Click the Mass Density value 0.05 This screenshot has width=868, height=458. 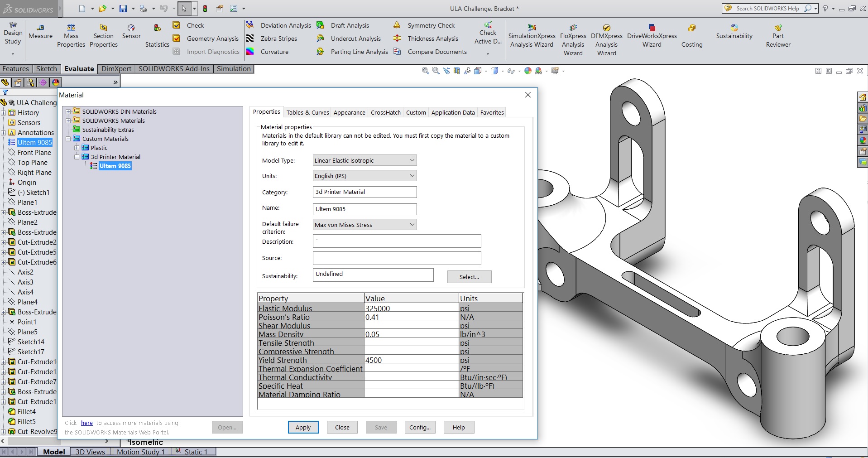point(411,334)
